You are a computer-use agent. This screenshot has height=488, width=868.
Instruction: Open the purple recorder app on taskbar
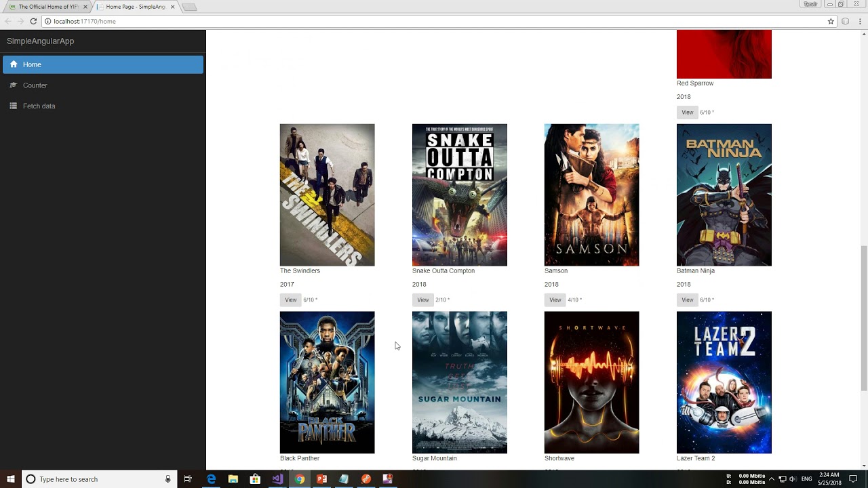[x=387, y=479]
